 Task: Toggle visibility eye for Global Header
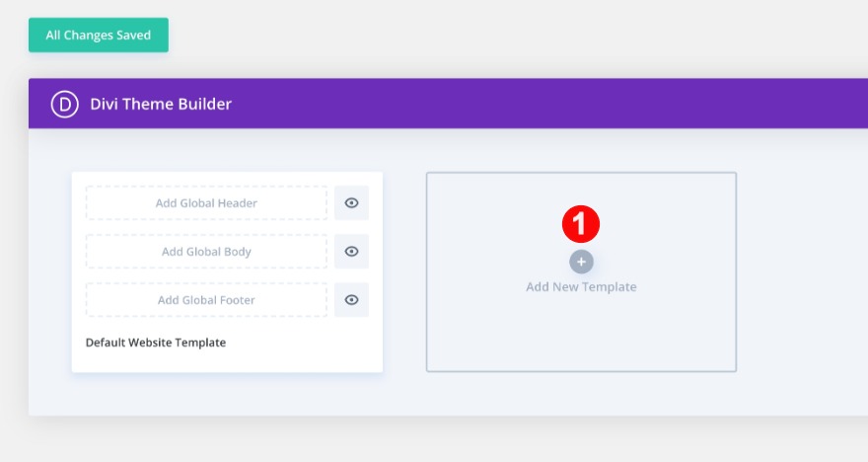coord(351,203)
